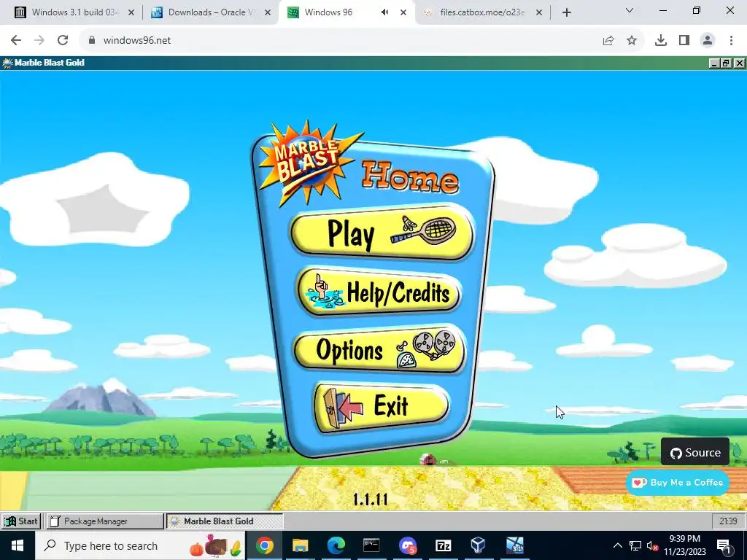Screen dimensions: 747x560
Task: Go back to the previous page
Action: tap(16, 40)
